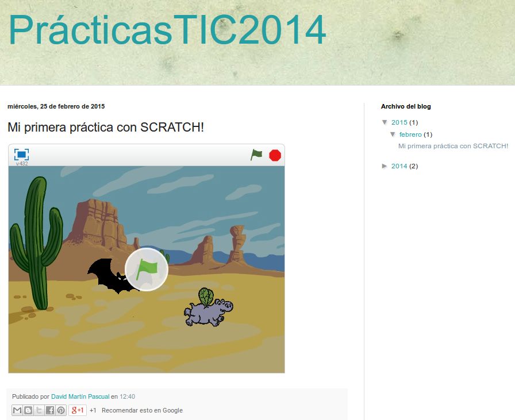Go to PrácticasTIC2014 blog title
The height and width of the screenshot is (420, 515).
tap(167, 29)
